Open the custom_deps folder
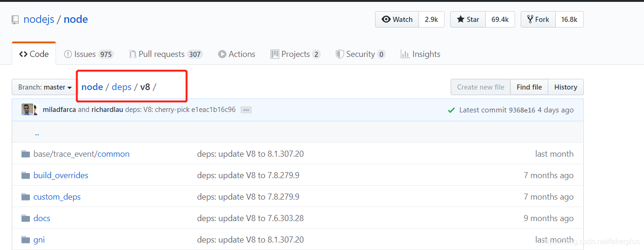 57,197
